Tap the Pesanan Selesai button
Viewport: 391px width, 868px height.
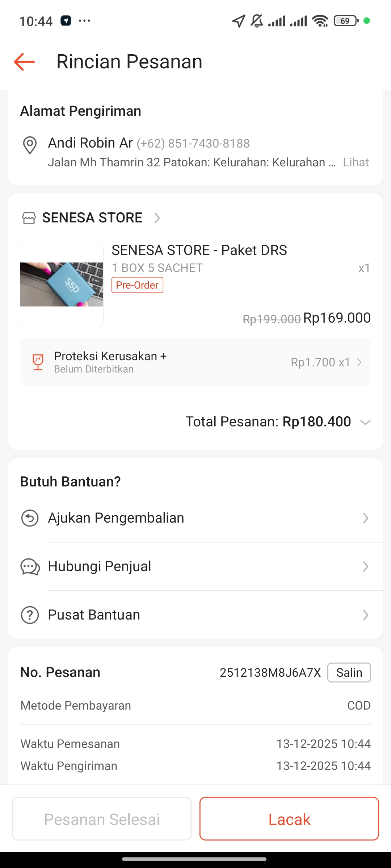point(102,819)
